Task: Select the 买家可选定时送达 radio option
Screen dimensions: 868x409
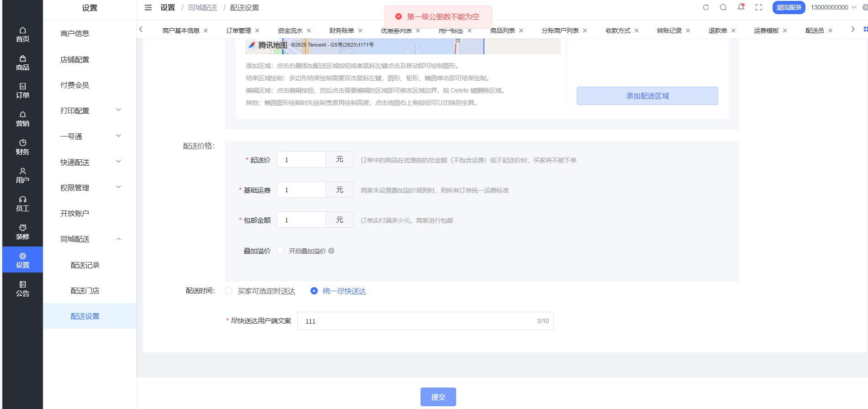Action: [229, 291]
